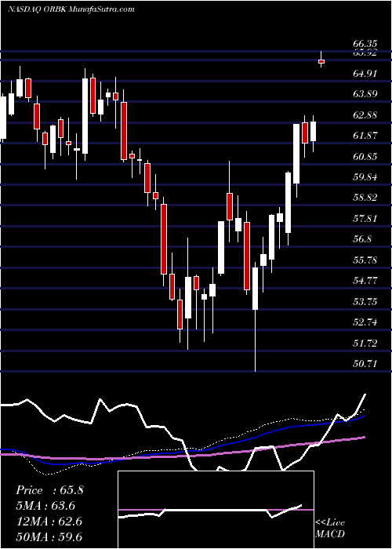The width and height of the screenshot is (392, 549).
Task: Click the <<Live MACD label
Action: [x=330, y=528]
